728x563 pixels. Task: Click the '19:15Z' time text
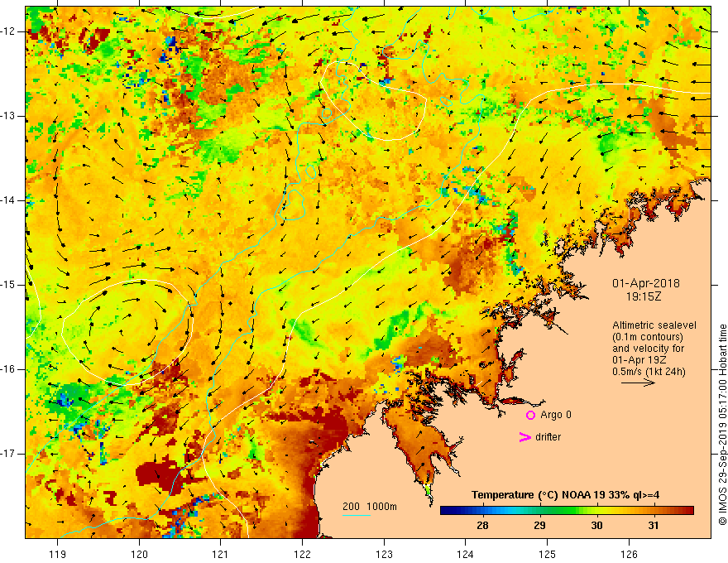(x=643, y=296)
